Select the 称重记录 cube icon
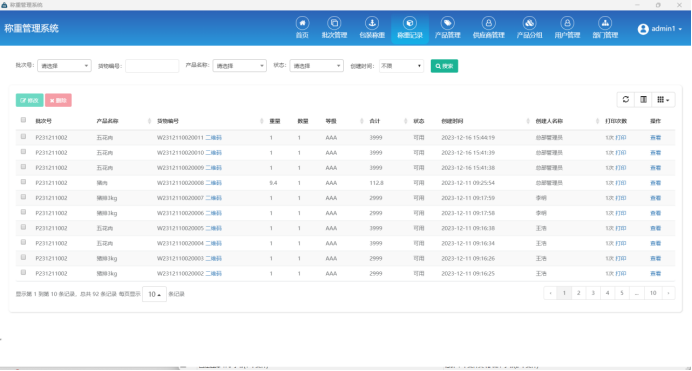Image resolution: width=692 pixels, height=371 pixels. point(410,23)
